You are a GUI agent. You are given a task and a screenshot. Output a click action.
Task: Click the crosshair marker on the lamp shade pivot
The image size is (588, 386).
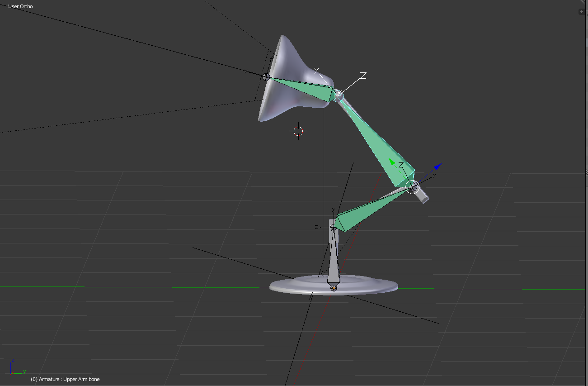pos(267,76)
